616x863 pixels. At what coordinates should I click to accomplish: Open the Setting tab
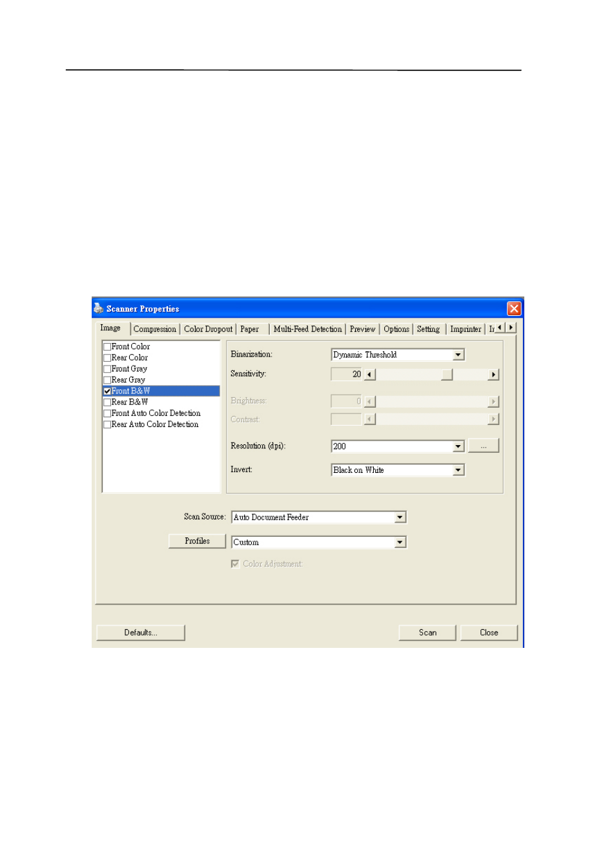point(428,329)
